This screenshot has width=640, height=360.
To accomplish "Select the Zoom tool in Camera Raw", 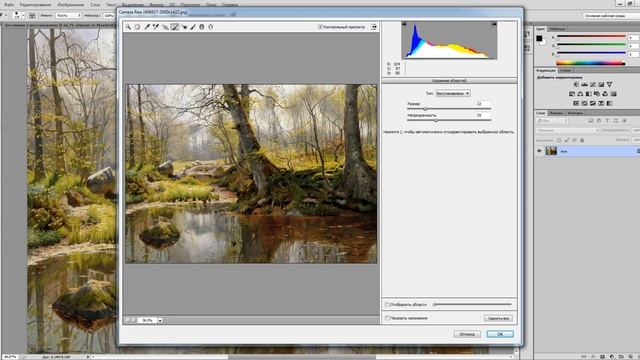I will pyautogui.click(x=128, y=27).
